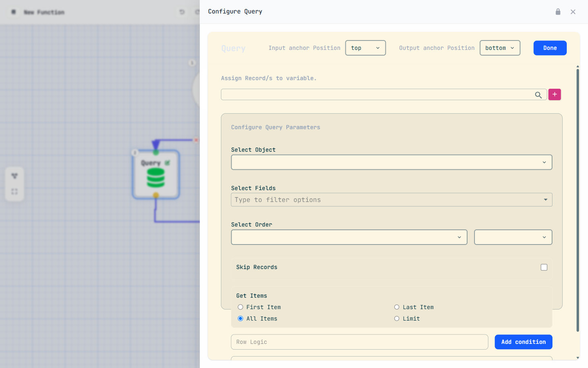Select the Last Item radio button

coord(396,307)
